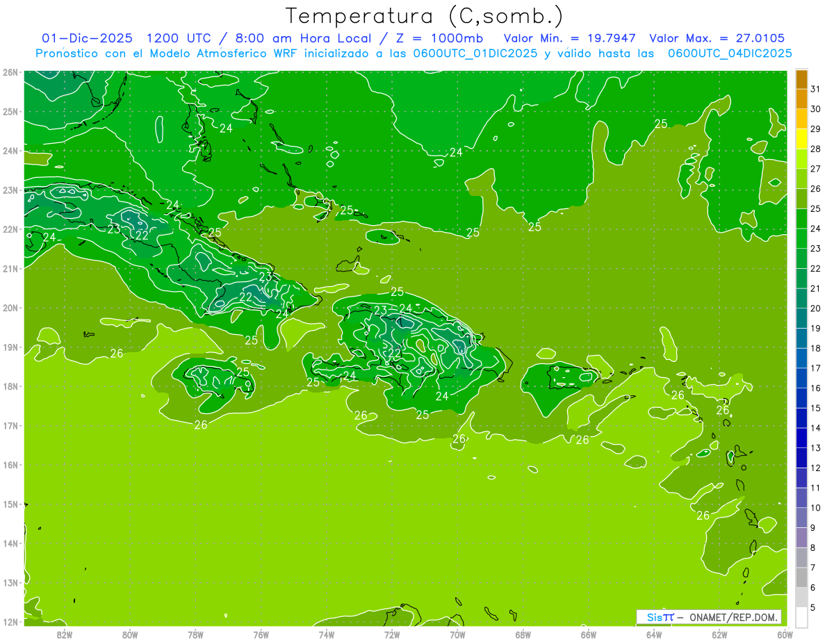Click the 14 label on the color scale
The image size is (834, 644).
point(816,428)
